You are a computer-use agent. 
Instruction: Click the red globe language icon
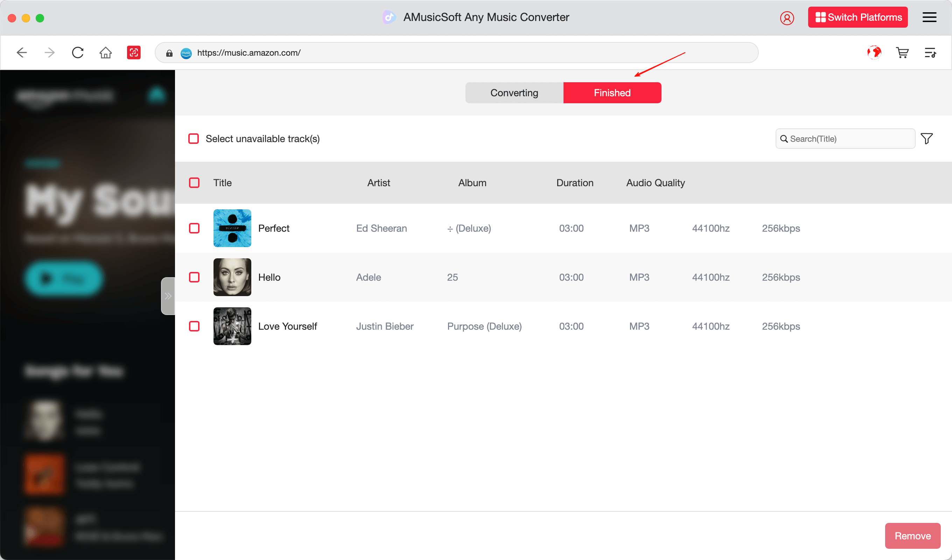click(x=874, y=52)
